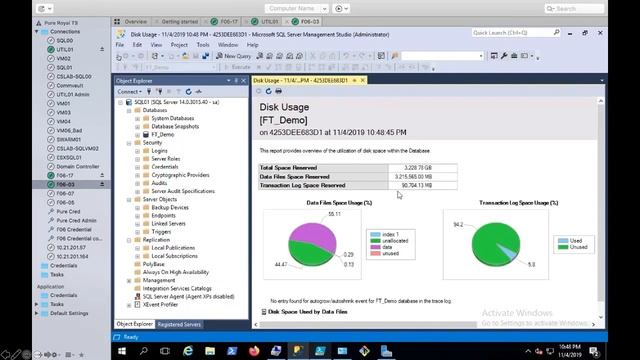Screen dimensions: 640x360
Task: Click the Computer Name field
Action: (292, 9)
